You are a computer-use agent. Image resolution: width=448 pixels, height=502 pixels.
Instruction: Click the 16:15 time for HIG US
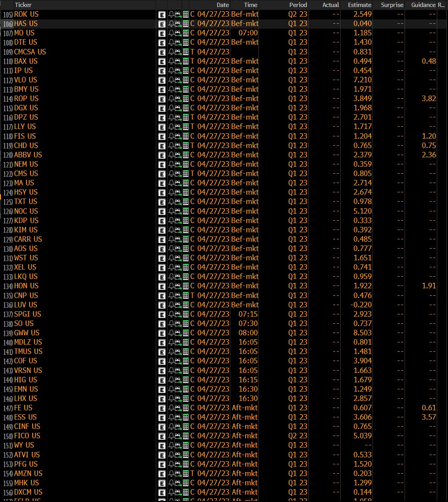tap(248, 380)
